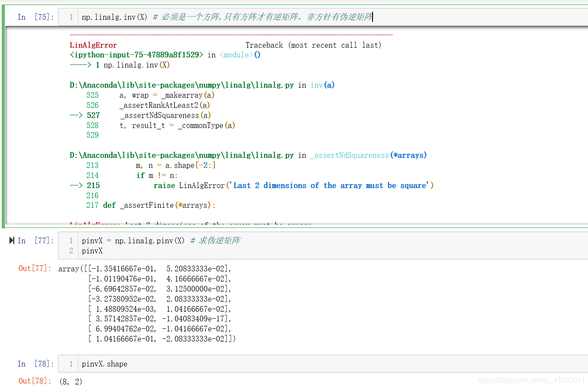Click traceback line 526 _assertRankAtLeast2(a)

pos(148,105)
